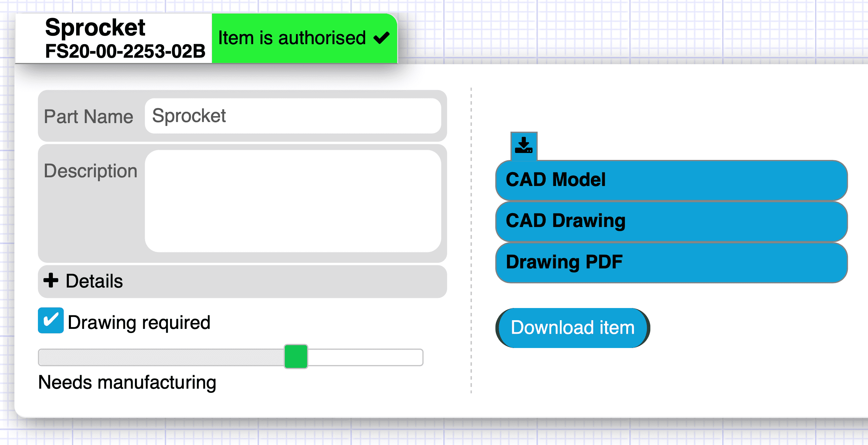
Task: Click the checkmark icon in authorised banner
Action: 381,38
